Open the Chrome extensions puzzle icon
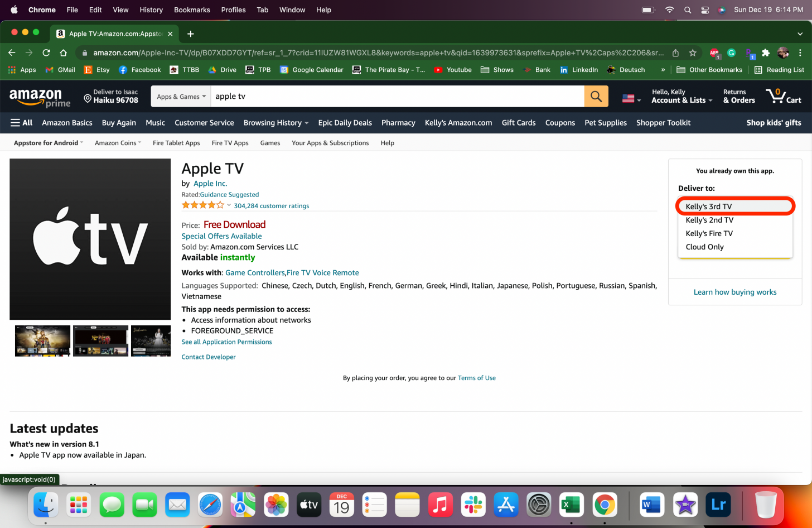The width and height of the screenshot is (812, 528). point(766,52)
